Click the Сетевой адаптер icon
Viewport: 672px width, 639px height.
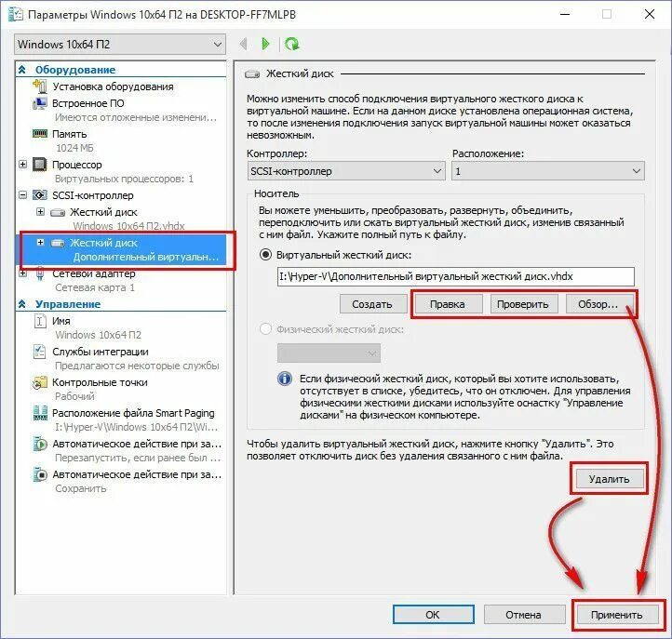tap(40, 273)
